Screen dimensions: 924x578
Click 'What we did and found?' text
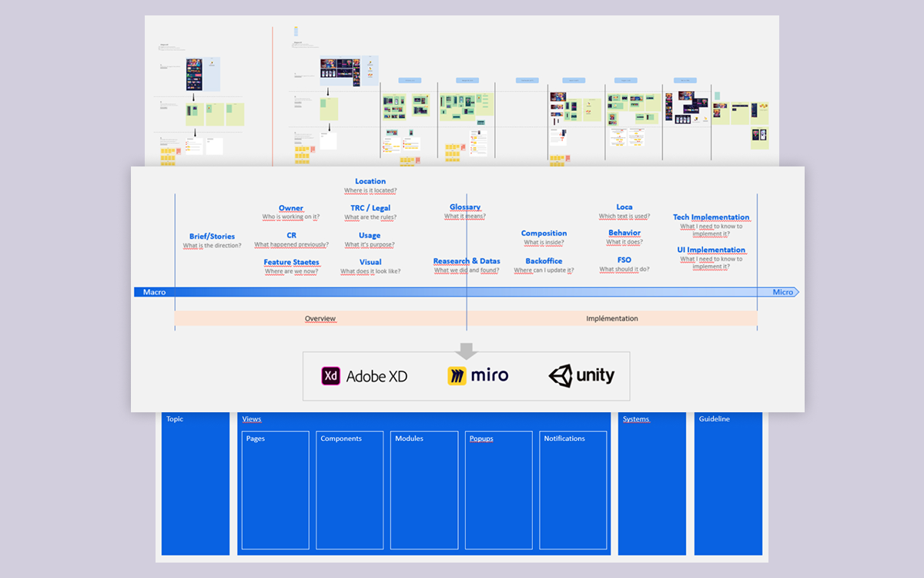point(467,271)
